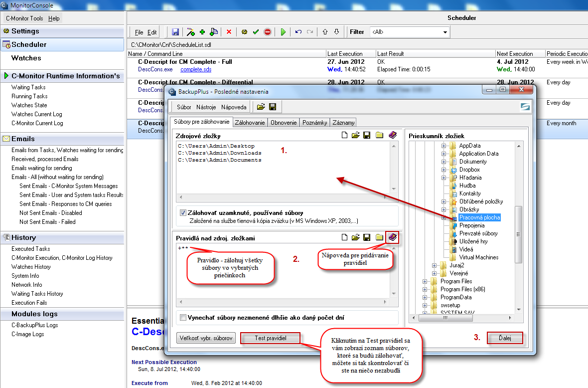Expand the ProgramData folder node
The image size is (588, 388).
click(x=425, y=297)
